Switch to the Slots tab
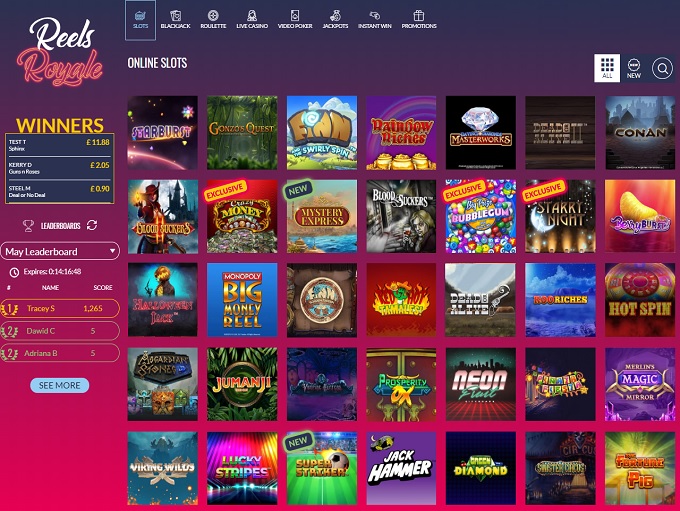Image resolution: width=680 pixels, height=511 pixels. coord(141,20)
